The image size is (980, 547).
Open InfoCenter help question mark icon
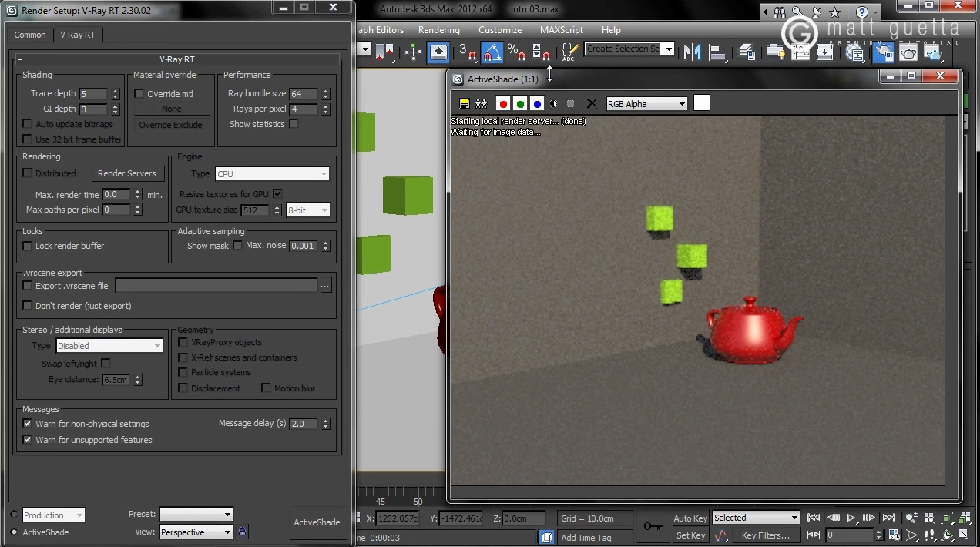[862, 12]
